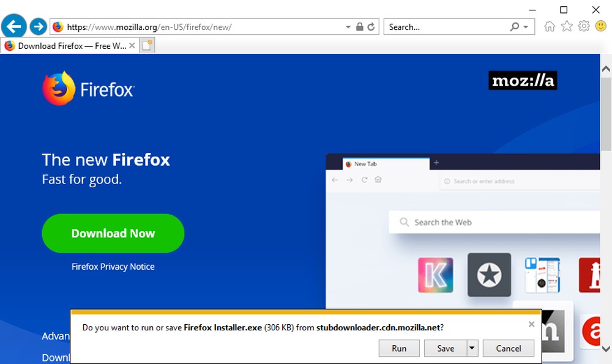Screen dimensions: 612x364
Task: Open browser Tools via the gear icon
Action: [584, 26]
